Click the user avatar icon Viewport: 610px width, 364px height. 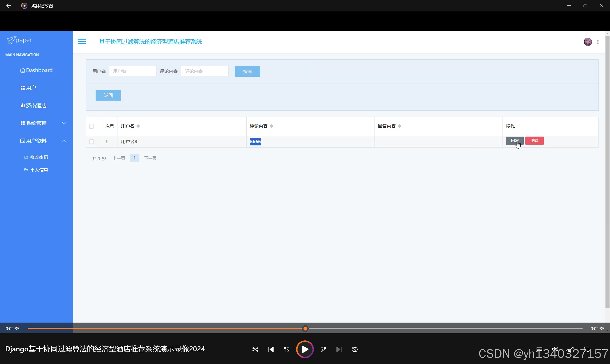588,42
